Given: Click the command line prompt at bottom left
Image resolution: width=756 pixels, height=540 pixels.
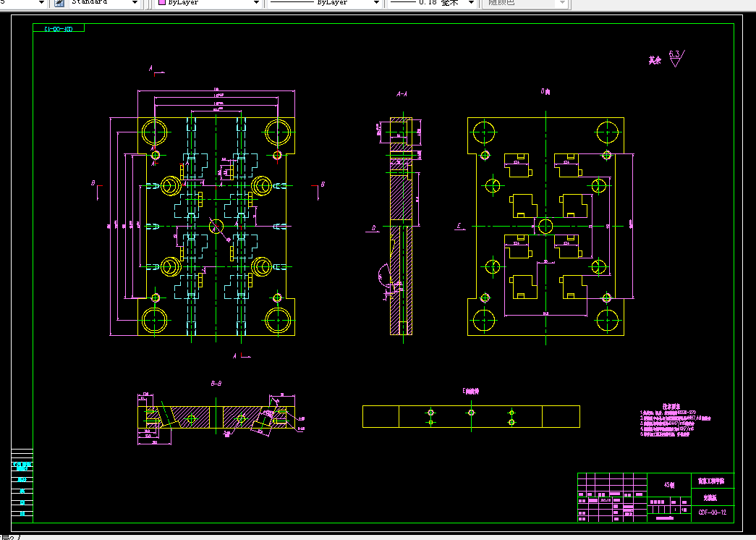Looking at the screenshot, I should 11,536.
